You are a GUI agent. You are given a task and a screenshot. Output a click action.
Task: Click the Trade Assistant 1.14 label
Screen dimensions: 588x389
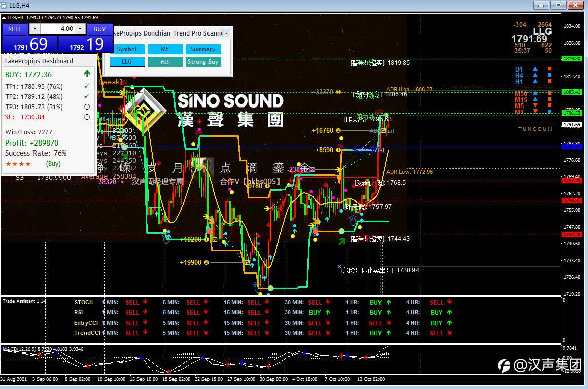click(x=24, y=301)
